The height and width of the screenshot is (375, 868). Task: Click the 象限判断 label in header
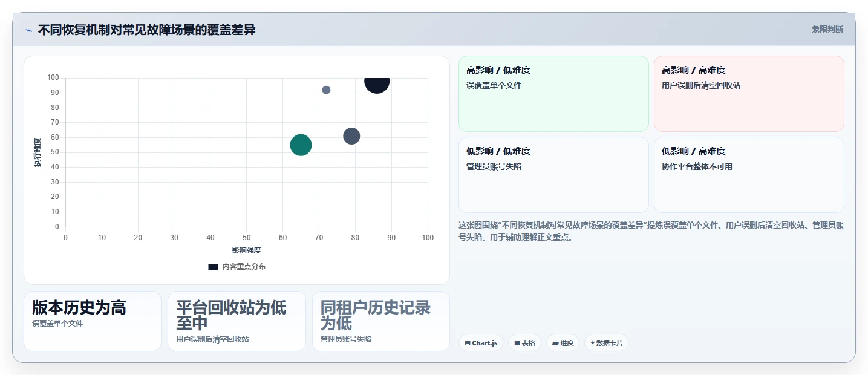pyautogui.click(x=827, y=30)
